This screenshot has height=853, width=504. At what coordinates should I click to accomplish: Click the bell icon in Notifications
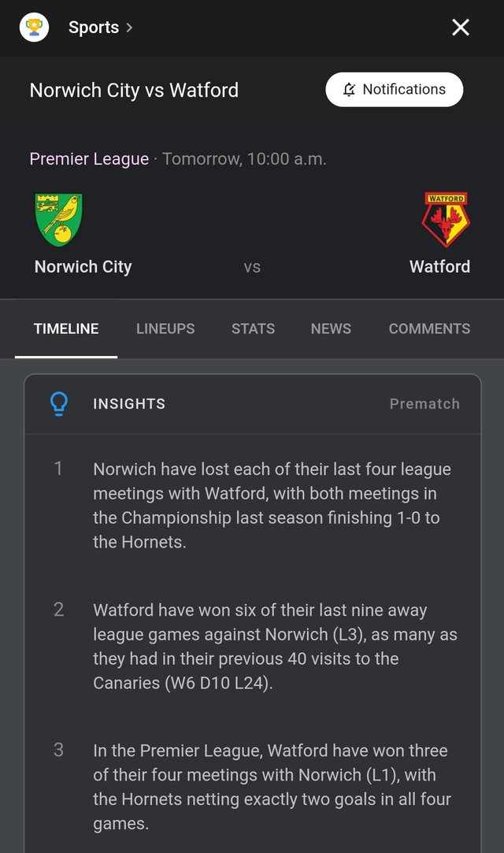coord(350,89)
